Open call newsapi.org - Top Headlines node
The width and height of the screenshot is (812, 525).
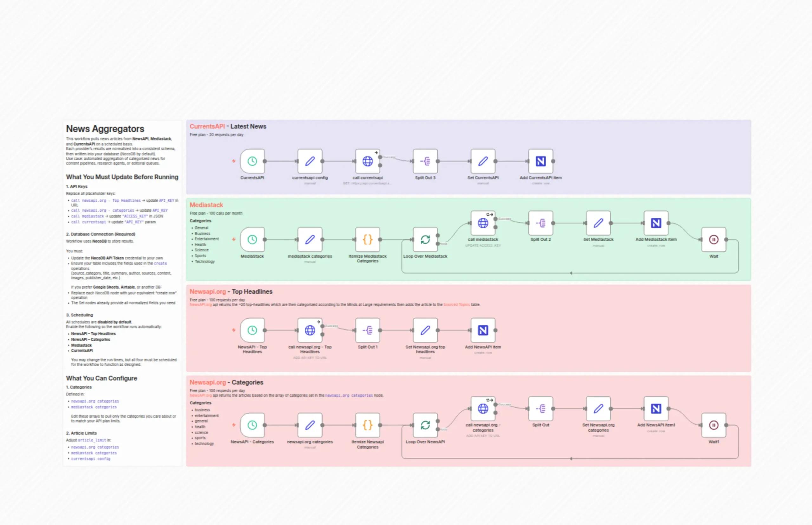tap(310, 330)
